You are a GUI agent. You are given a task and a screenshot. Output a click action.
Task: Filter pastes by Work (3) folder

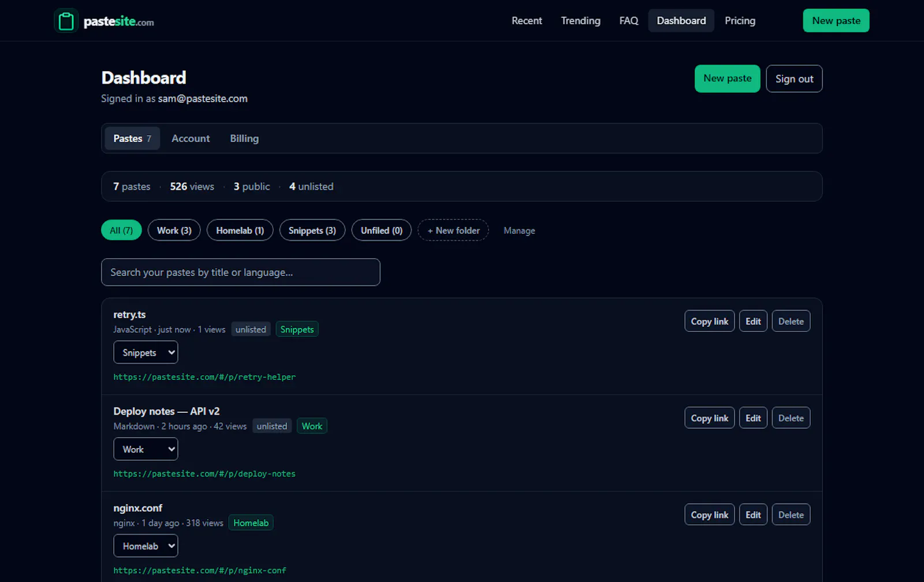(x=174, y=230)
